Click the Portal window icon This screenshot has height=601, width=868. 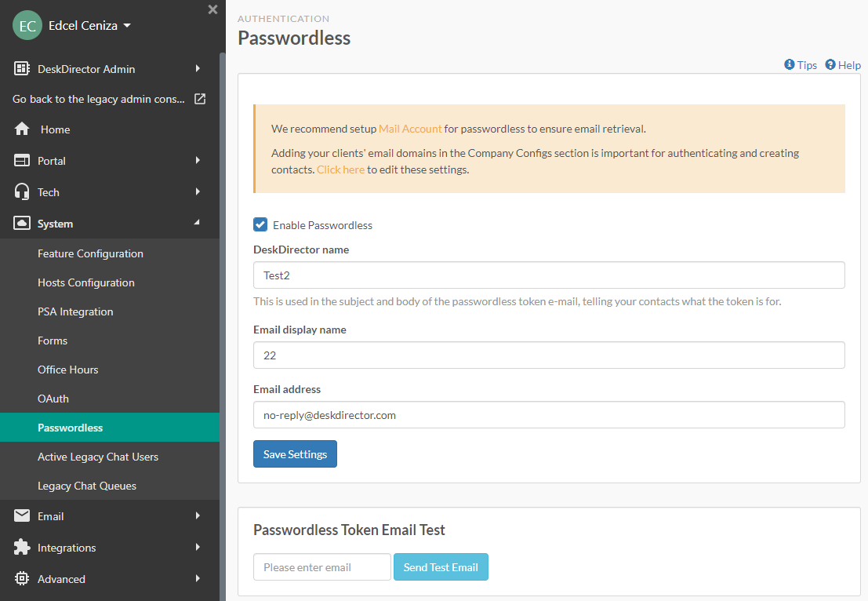pos(22,161)
